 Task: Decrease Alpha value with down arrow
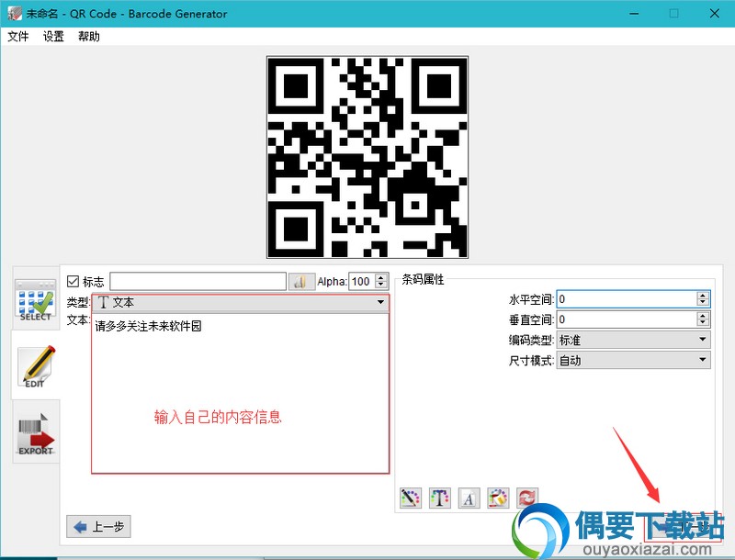tap(381, 286)
